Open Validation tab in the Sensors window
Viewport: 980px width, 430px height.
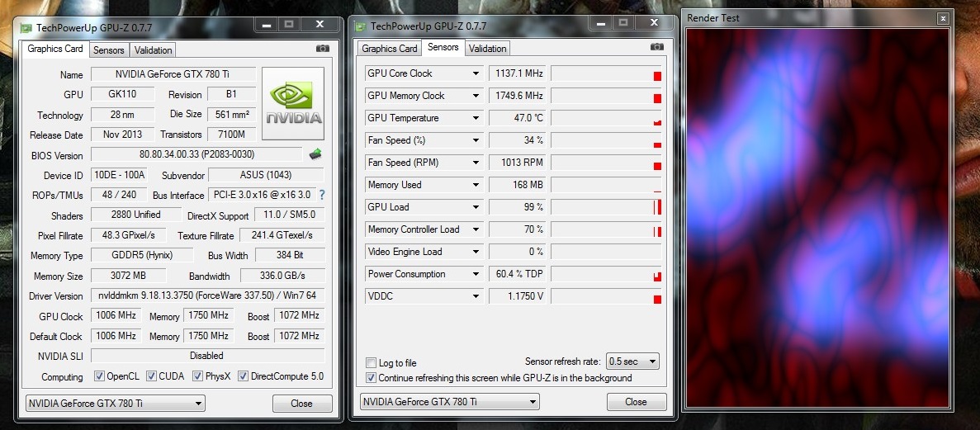pos(487,49)
